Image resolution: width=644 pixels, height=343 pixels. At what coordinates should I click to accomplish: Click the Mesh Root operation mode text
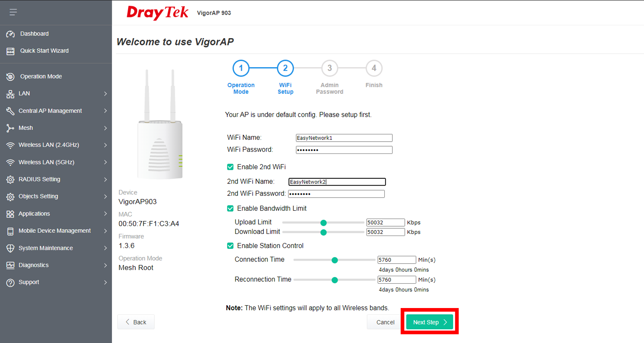coord(136,268)
